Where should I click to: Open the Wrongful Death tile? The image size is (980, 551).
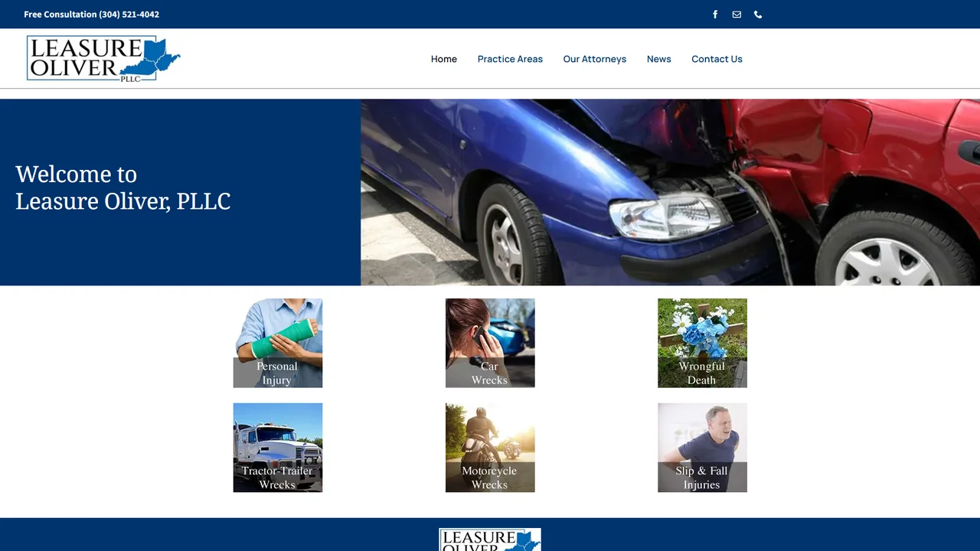pos(702,343)
